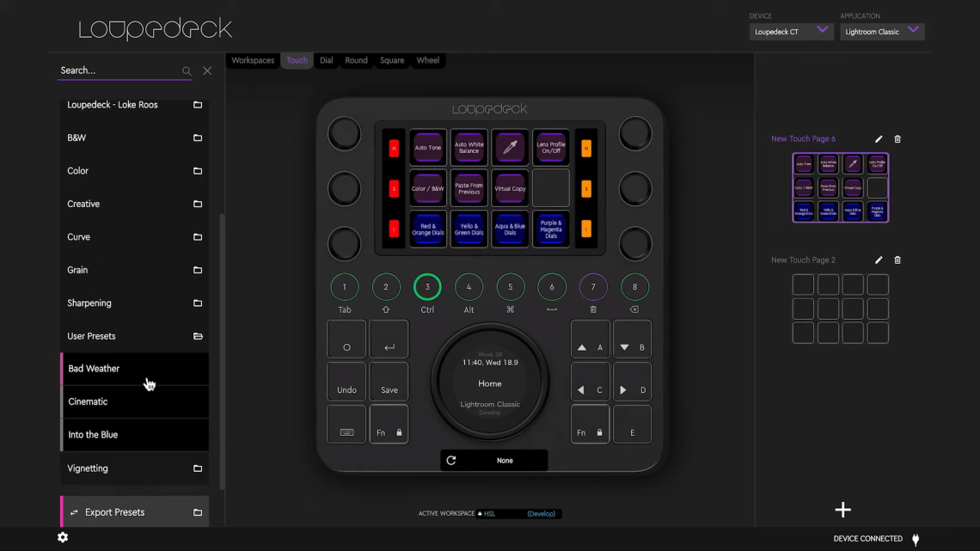Open the Application dropdown Lightroom Classic

[882, 31]
